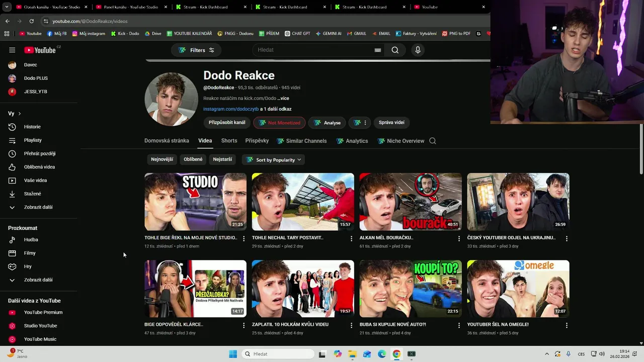Open options for ALKAN MĚL BOURAČKU video
This screenshot has height=362, width=644.
pos(459,238)
